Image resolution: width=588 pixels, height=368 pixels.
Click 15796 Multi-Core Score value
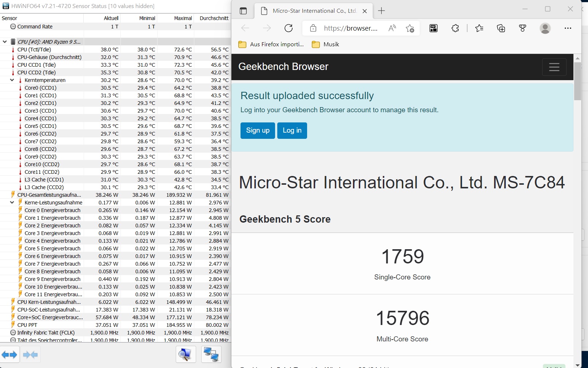coord(402,318)
